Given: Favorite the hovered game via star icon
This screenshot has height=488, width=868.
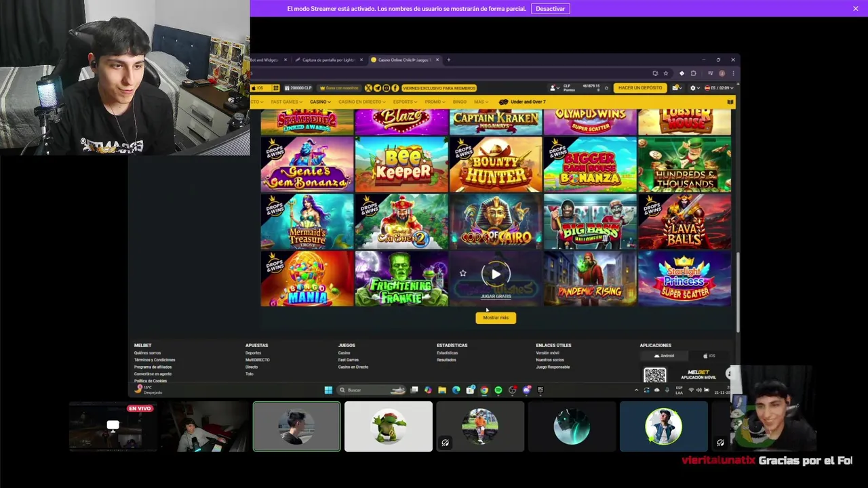Looking at the screenshot, I should 462,273.
